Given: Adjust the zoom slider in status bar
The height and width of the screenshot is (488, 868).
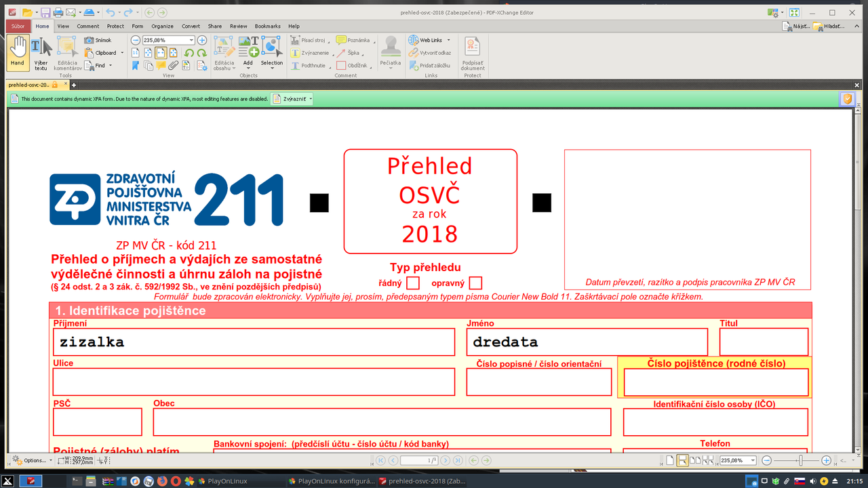Looking at the screenshot, I should 800,460.
